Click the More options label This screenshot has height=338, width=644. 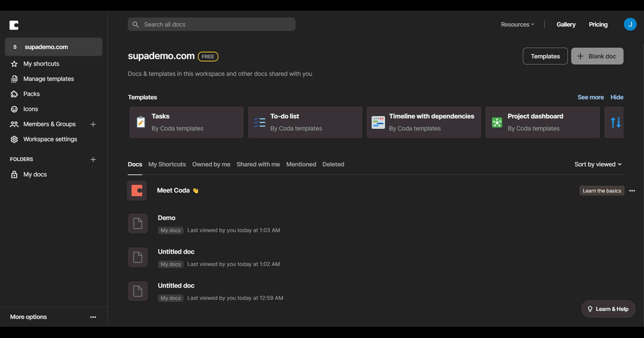[x=28, y=317]
